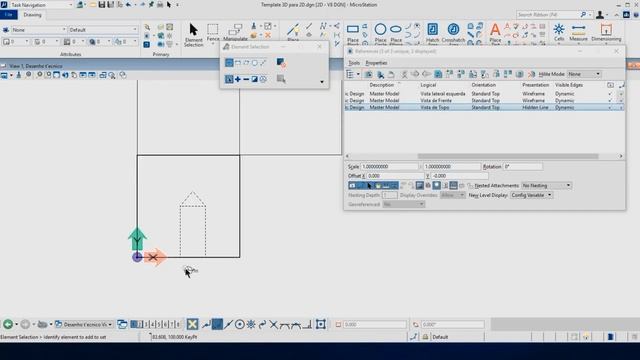Open list view dropdown in References toolbar
The height and width of the screenshot is (360, 640).
click(353, 74)
